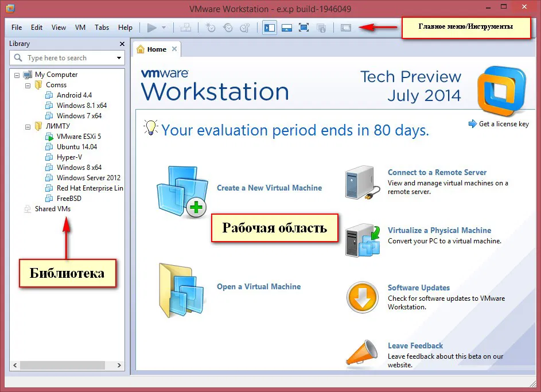Viewport: 541px width, 392px height.
Task: Toggle the console view summary button
Action: click(321, 27)
